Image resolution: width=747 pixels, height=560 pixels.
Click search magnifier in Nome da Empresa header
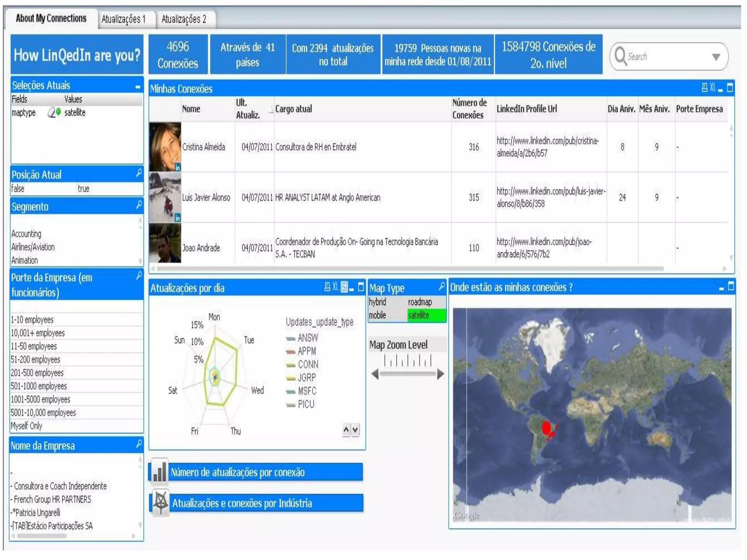139,444
